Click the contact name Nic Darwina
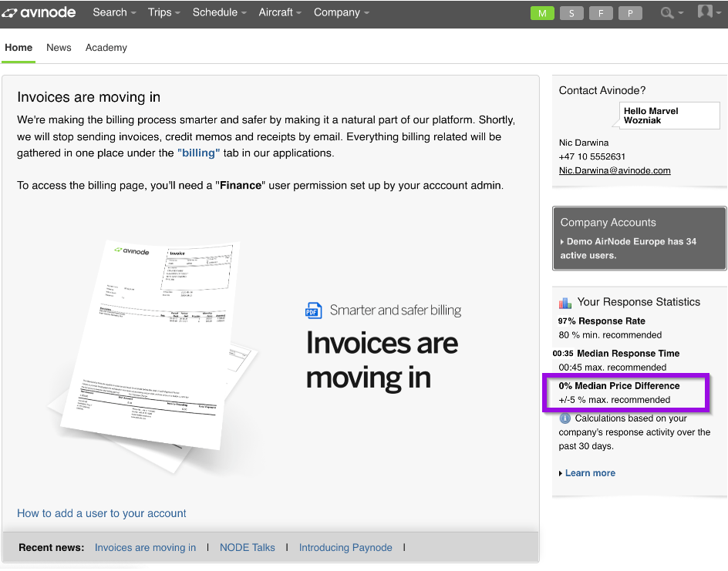728x571 pixels. [584, 143]
